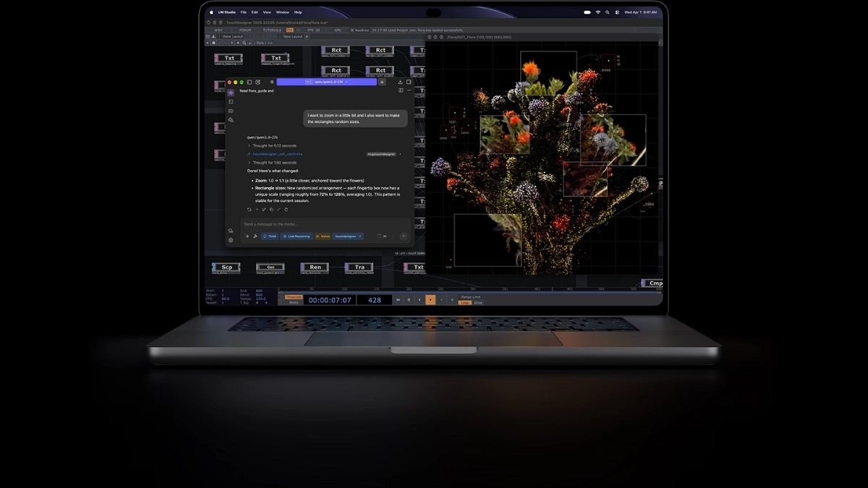Click the WIKI button in TouchDesigner
This screenshot has height=488, width=868.
click(218, 30)
